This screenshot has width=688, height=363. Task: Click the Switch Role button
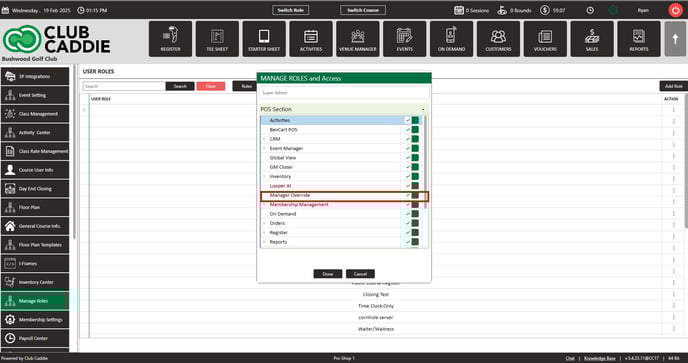click(290, 10)
